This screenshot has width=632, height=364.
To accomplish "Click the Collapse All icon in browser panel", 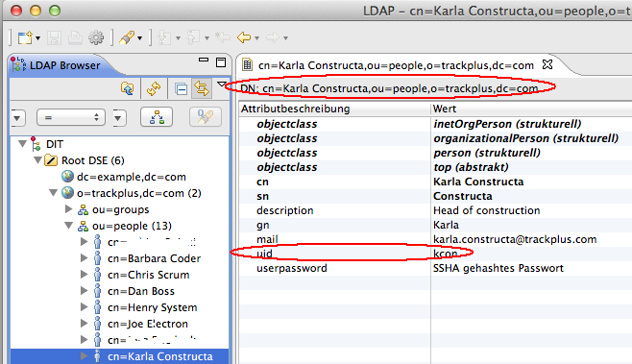I will click(x=181, y=88).
